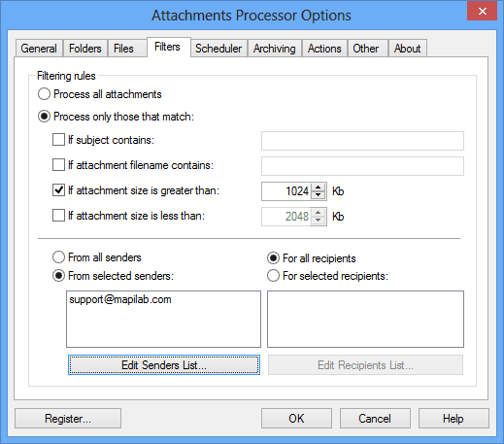The height and width of the screenshot is (444, 504).
Task: Click the Edit Senders List button
Action: 164,365
